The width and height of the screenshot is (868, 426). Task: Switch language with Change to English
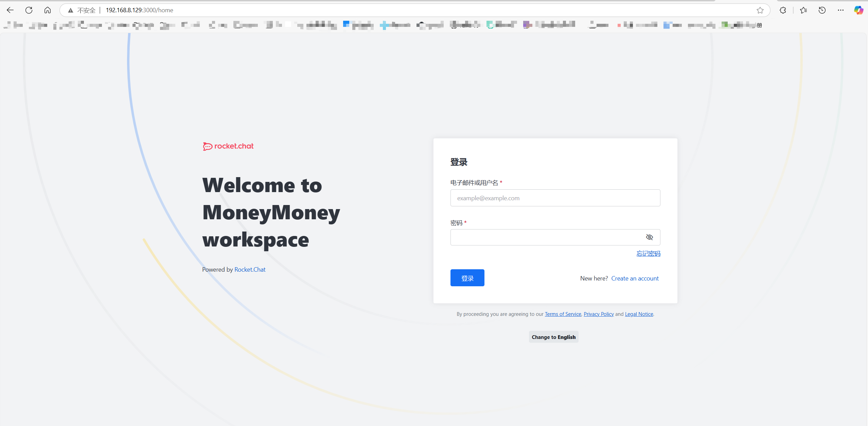pos(553,337)
